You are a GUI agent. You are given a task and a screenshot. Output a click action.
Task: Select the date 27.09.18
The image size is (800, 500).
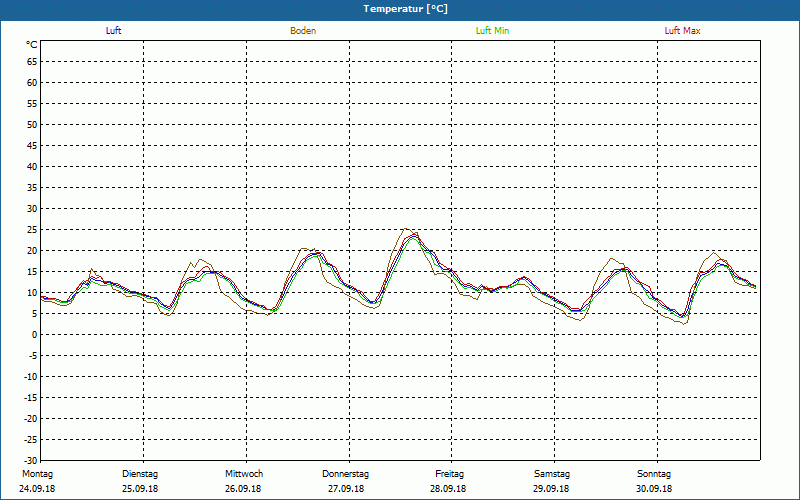click(346, 489)
